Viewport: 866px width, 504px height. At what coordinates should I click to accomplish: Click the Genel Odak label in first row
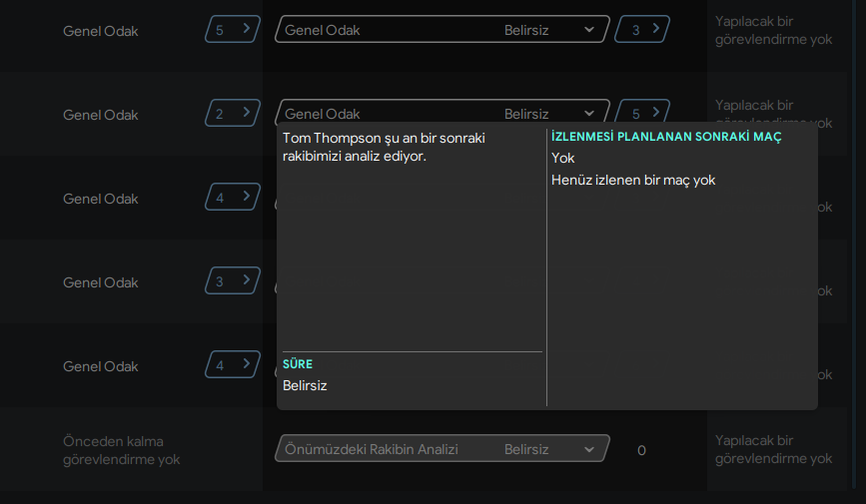(x=101, y=31)
